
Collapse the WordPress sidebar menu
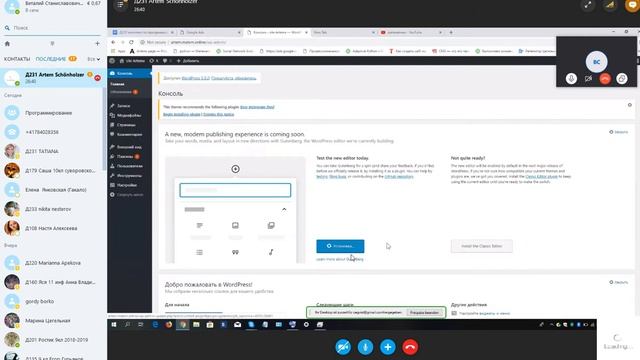point(130,194)
